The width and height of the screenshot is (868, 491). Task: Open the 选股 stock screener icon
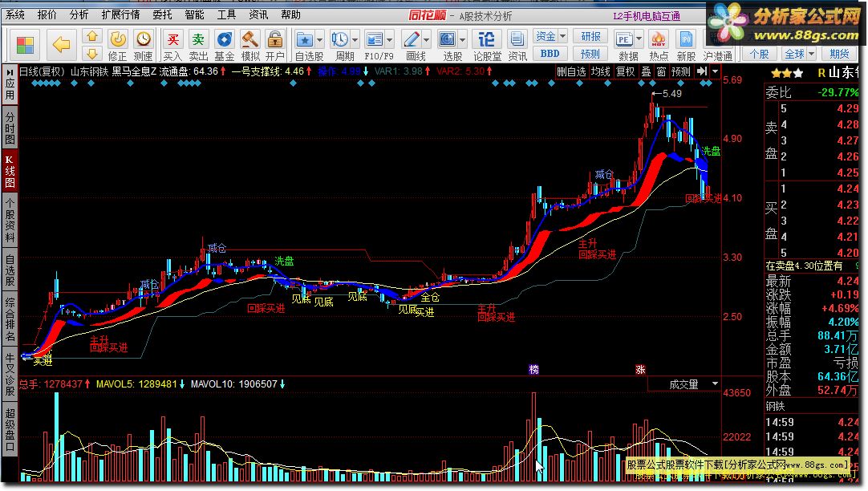pyautogui.click(x=448, y=39)
